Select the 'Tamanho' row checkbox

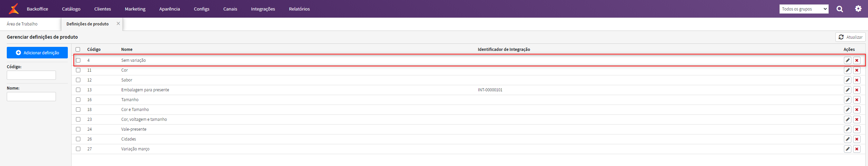coord(78,99)
